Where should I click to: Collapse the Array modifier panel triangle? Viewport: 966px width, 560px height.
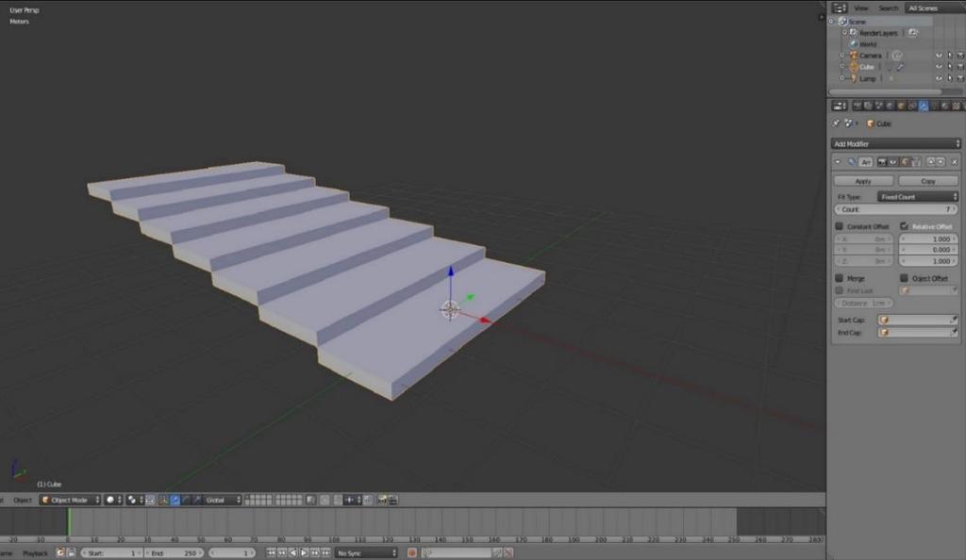click(x=838, y=162)
